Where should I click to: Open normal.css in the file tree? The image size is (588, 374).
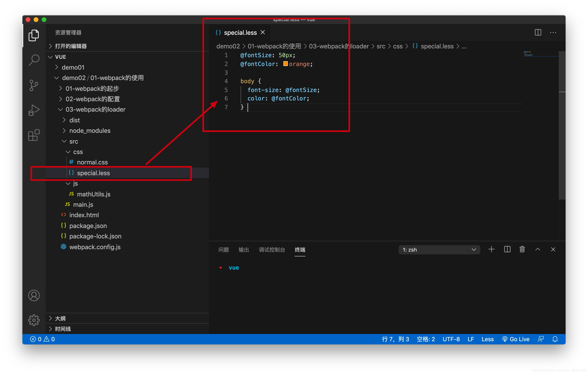click(127, 162)
